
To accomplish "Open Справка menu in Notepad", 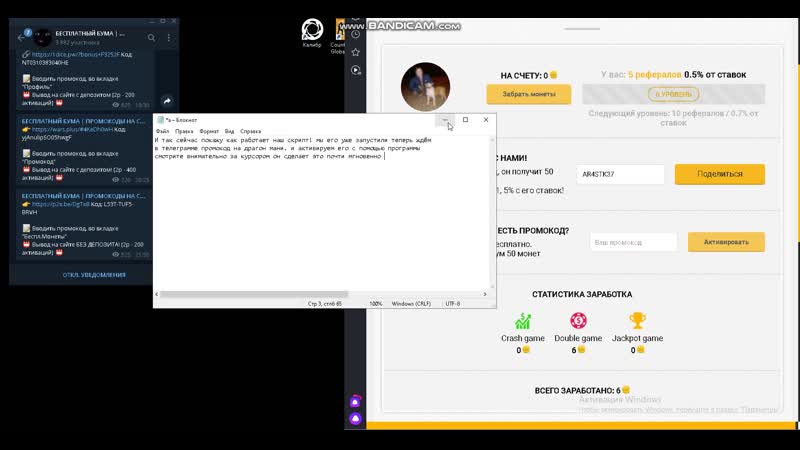I will click(250, 131).
